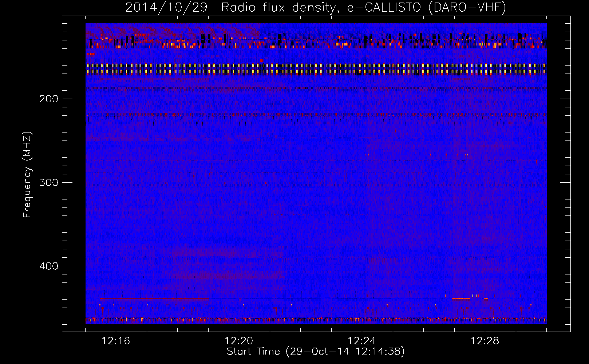Select the 200 MHz frequency tick label
This screenshot has width=589, height=364.
coord(49,99)
